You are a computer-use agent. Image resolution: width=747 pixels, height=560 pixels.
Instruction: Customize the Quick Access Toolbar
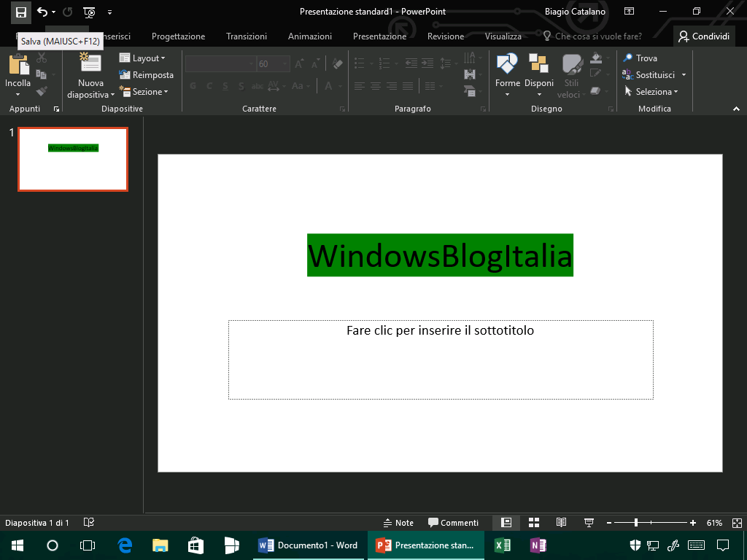point(109,12)
